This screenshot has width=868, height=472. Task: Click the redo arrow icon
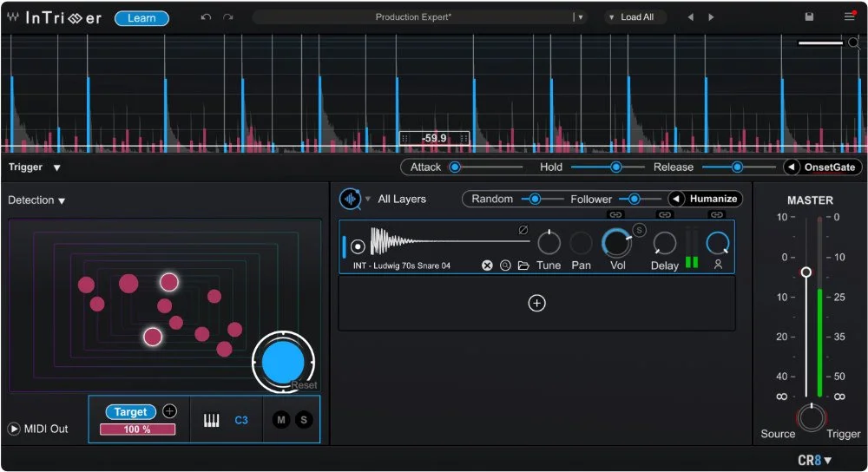[x=228, y=17]
